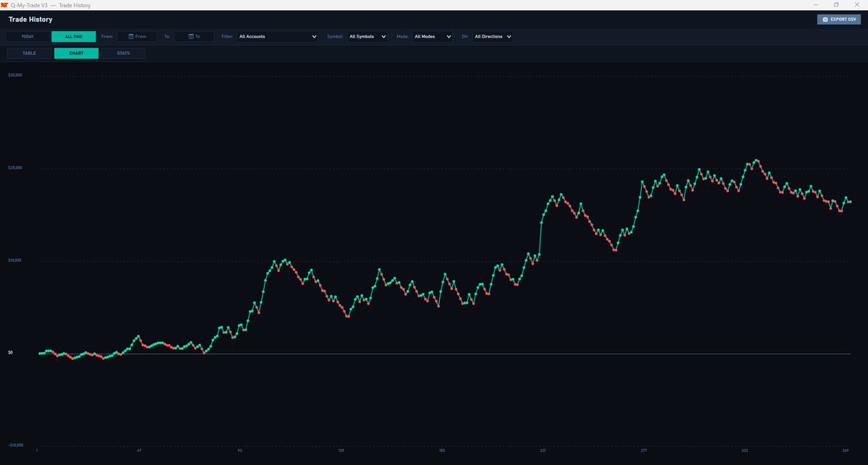Image resolution: width=868 pixels, height=465 pixels.
Task: Click the 185 x-axis label
Action: point(442,451)
